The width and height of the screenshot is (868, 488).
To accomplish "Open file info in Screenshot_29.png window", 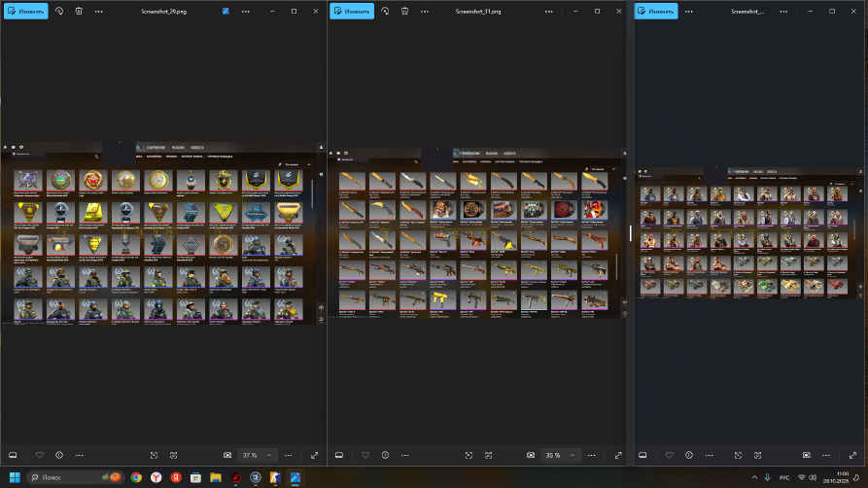I will click(59, 455).
